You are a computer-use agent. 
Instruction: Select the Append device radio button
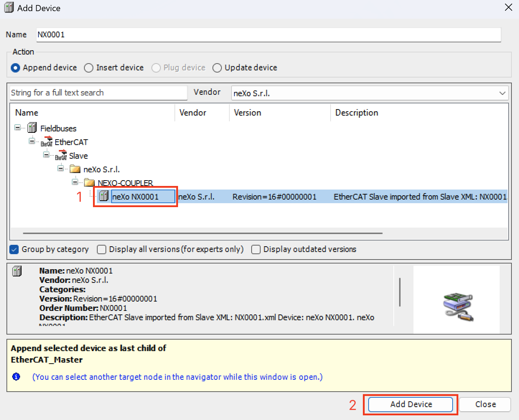pyautogui.click(x=15, y=68)
